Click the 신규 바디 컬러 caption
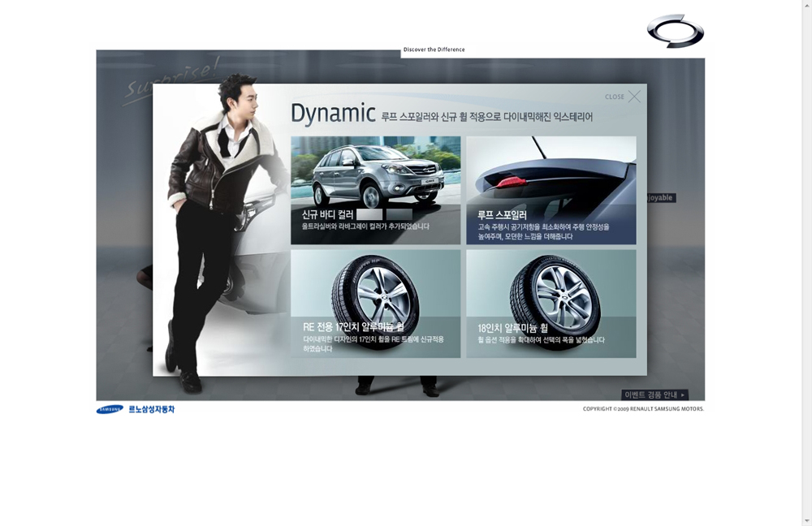 [x=327, y=215]
